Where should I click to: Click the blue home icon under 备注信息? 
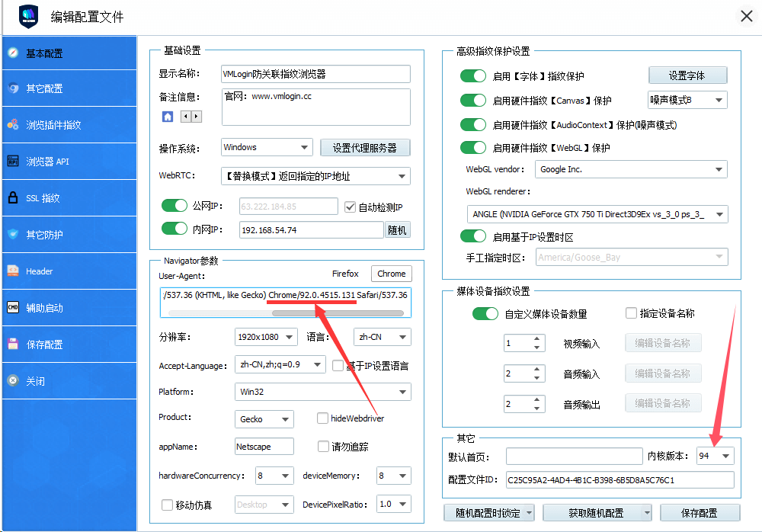168,117
